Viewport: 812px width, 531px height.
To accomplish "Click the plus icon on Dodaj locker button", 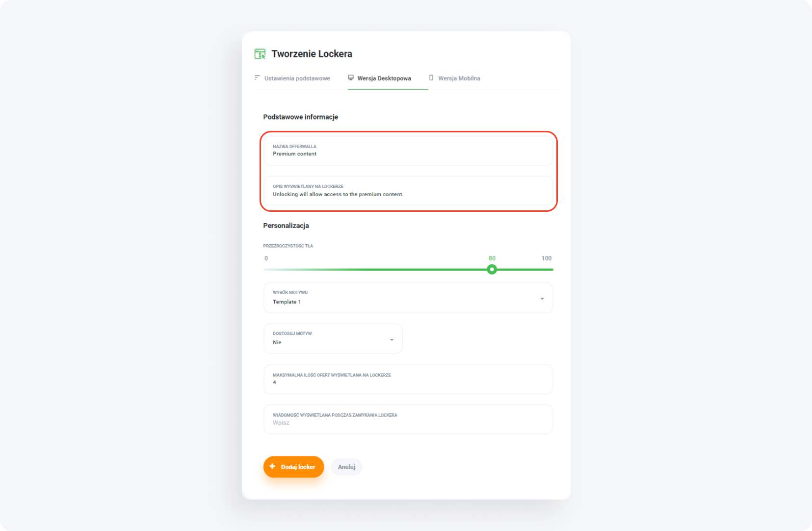I will pos(272,466).
